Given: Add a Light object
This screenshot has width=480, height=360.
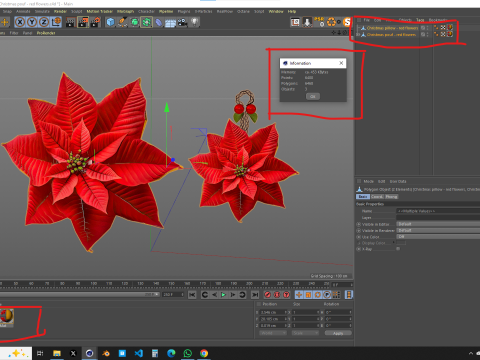Looking at the screenshot, I should (194, 22).
